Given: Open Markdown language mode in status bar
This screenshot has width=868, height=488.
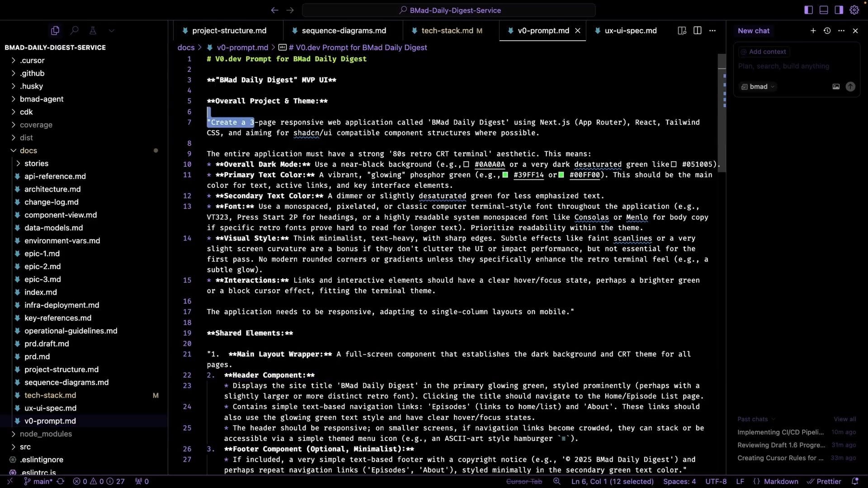Looking at the screenshot, I should (781, 481).
